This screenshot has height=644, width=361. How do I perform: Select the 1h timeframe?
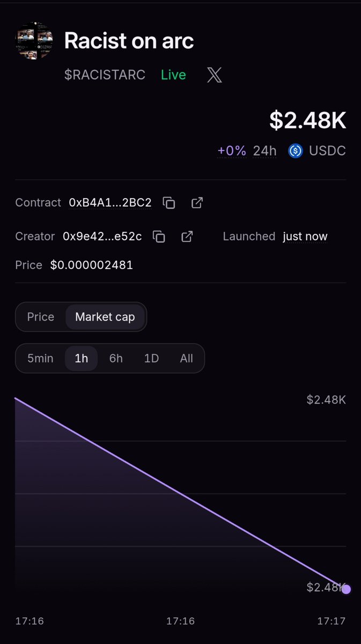pos(81,358)
